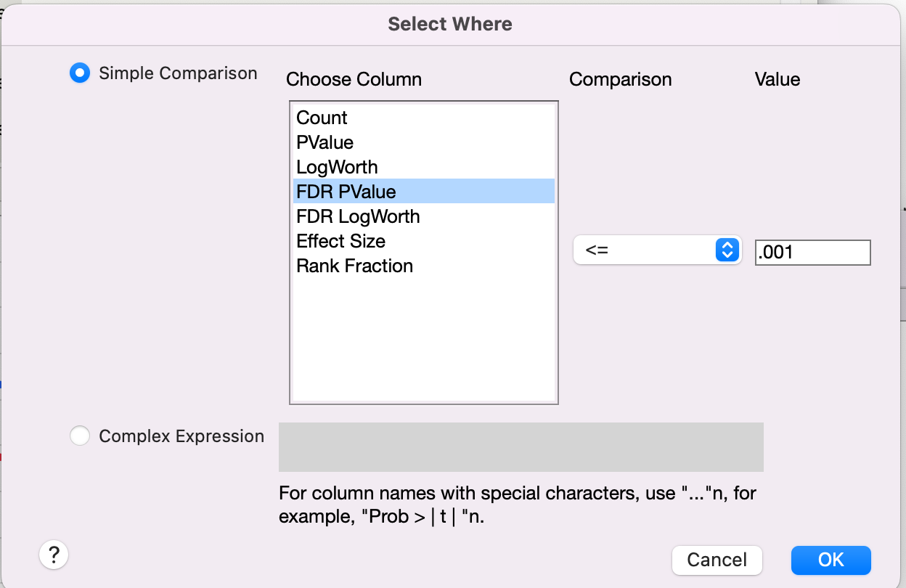Click the Comparison column header label
The image size is (906, 588).
pyautogui.click(x=620, y=79)
